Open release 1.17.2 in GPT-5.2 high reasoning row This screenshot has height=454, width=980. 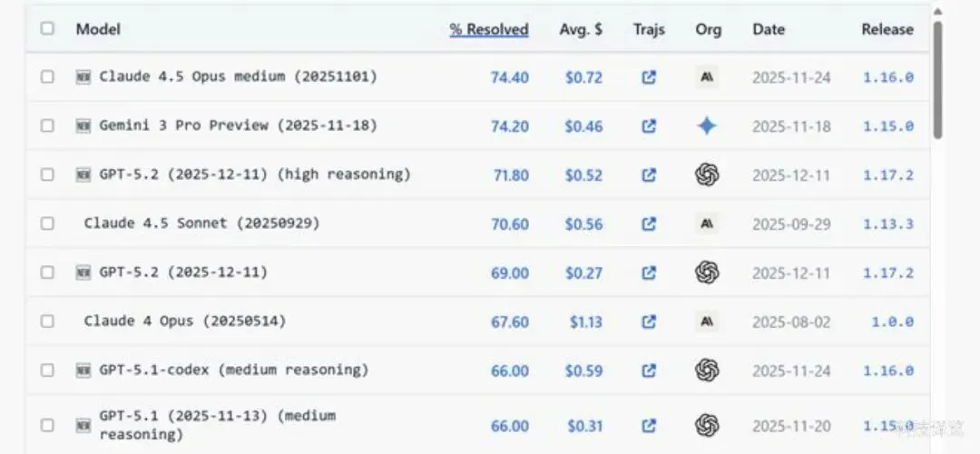tap(888, 175)
